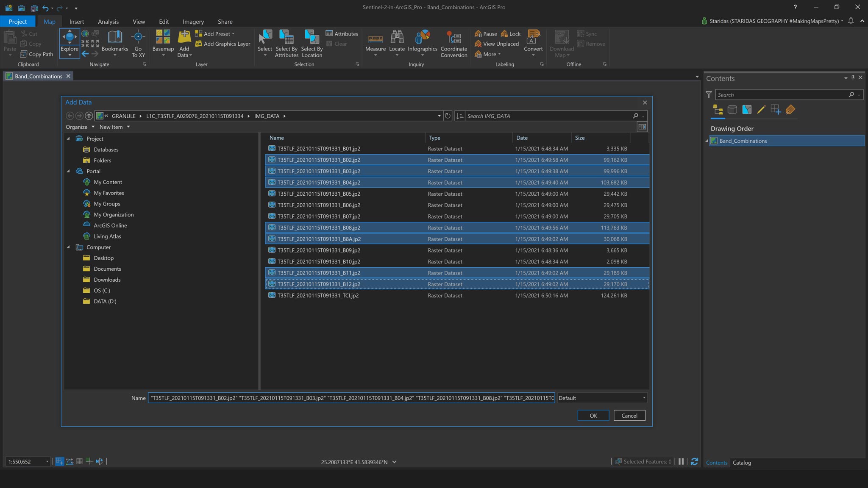Image resolution: width=868 pixels, height=488 pixels.
Task: Click Copy Path button
Action: (x=37, y=54)
